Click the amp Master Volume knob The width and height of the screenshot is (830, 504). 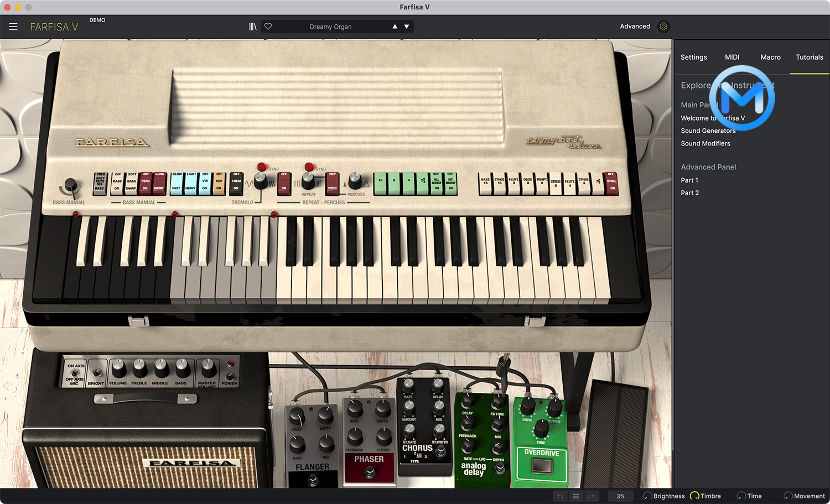208,368
